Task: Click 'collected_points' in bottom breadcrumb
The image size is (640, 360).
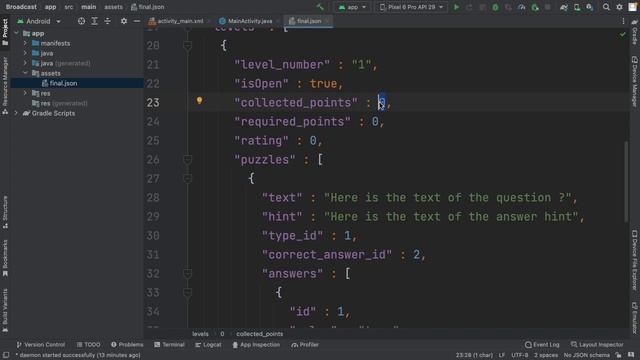Action: (260, 334)
